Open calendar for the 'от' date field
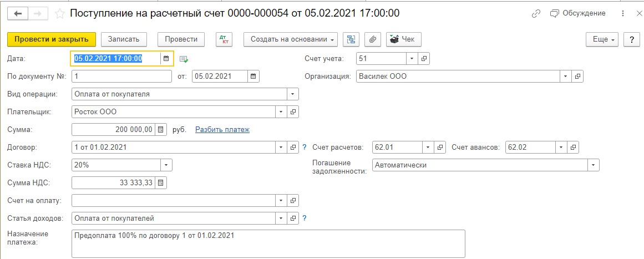The width and height of the screenshot is (644, 259). coord(253,77)
